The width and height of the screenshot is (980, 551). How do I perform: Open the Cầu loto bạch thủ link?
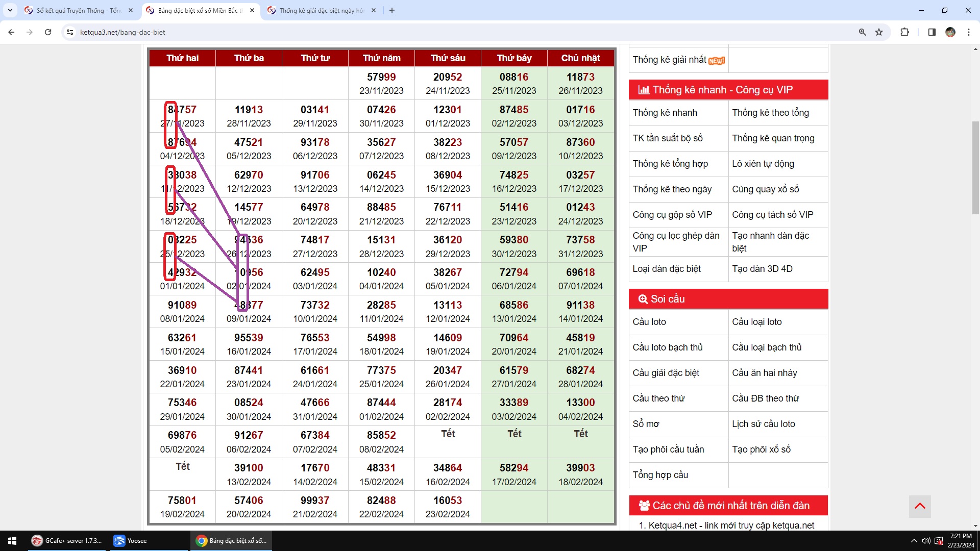[667, 347]
